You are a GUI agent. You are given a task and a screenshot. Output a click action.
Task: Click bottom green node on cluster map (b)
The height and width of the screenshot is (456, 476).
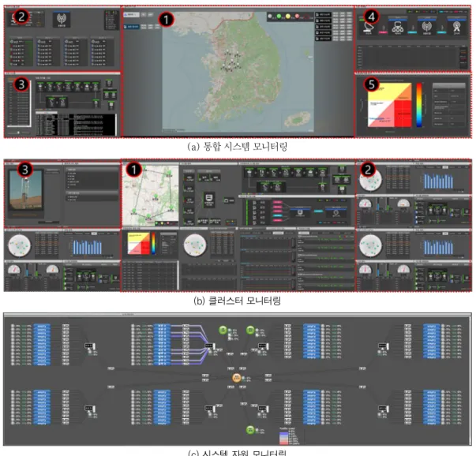click(x=148, y=216)
